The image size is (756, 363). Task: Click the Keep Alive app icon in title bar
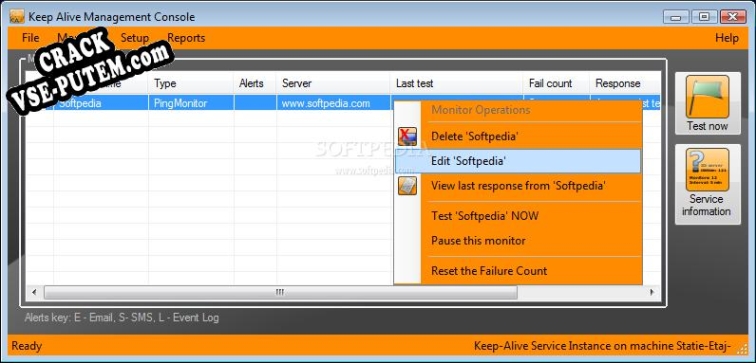pos(17,17)
